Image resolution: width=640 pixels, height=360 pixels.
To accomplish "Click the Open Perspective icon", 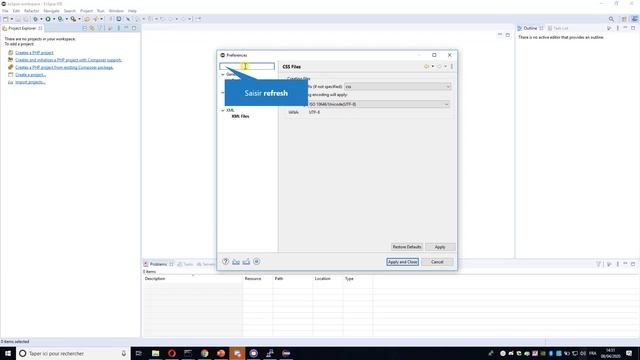I will click(x=624, y=19).
